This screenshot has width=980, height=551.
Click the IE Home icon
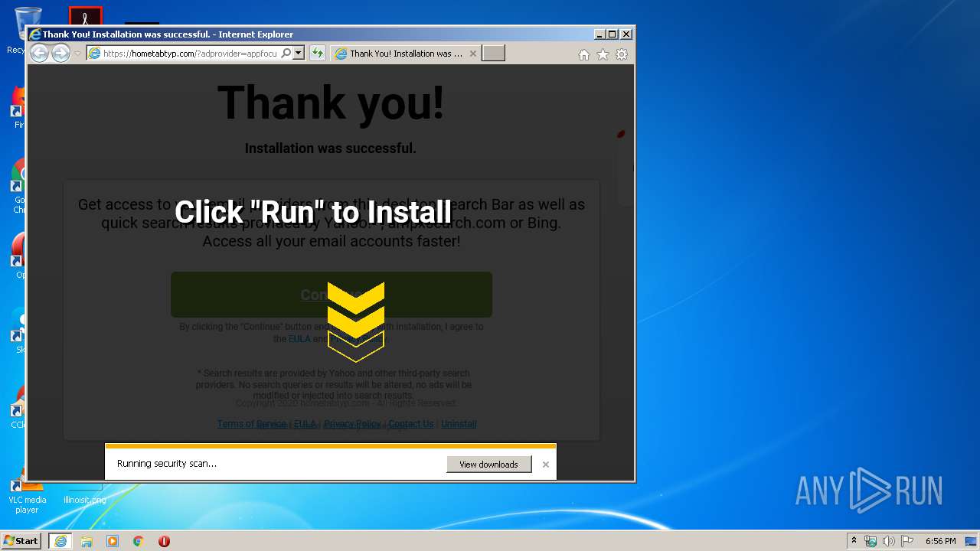coord(584,54)
